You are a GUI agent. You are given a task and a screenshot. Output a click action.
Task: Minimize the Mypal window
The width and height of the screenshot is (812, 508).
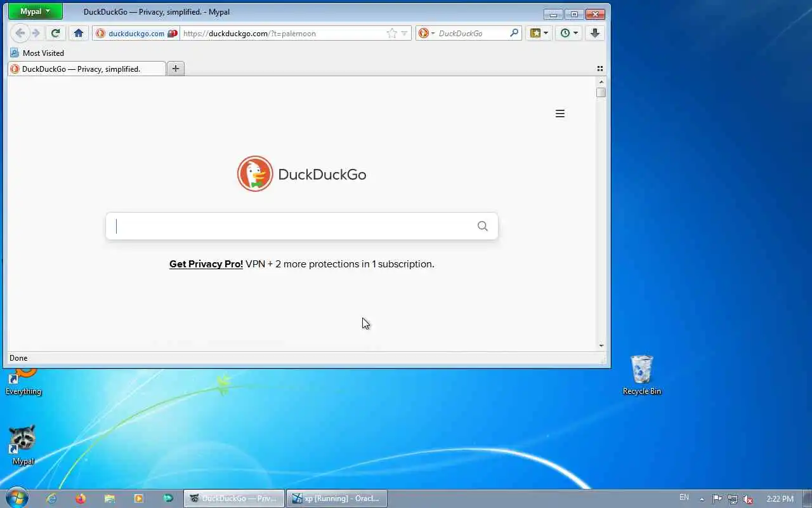[x=553, y=13]
